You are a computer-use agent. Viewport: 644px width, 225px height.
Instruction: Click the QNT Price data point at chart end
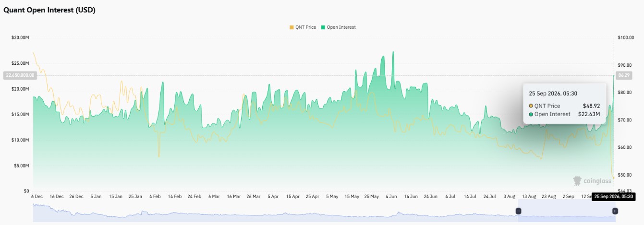[613, 178]
